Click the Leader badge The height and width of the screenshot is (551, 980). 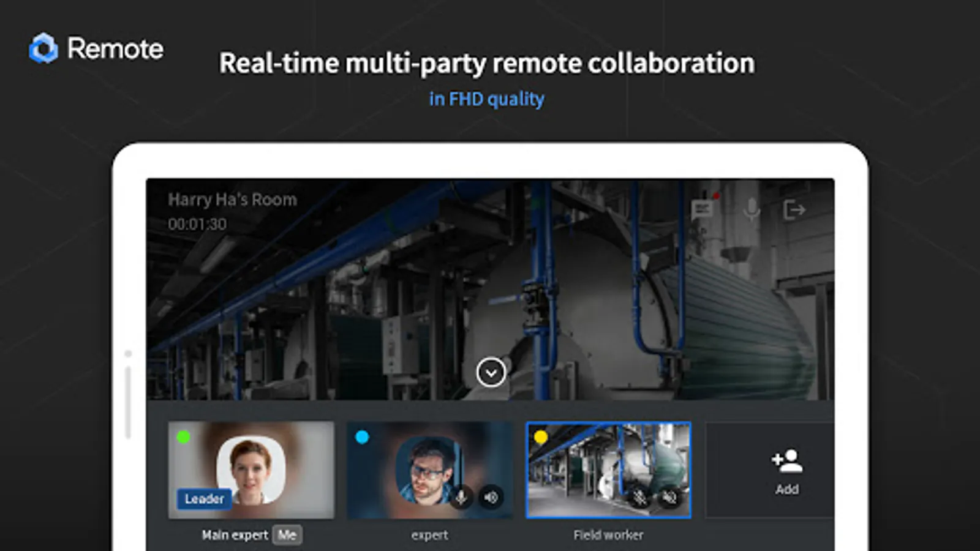205,499
